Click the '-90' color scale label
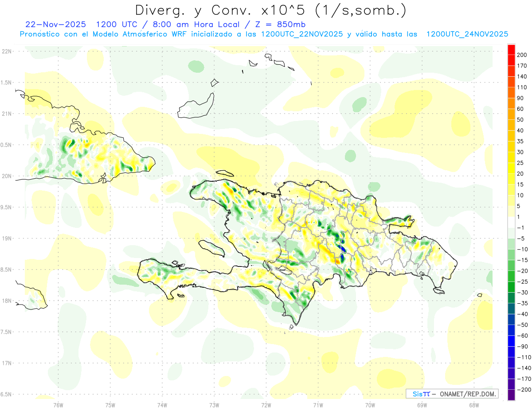 point(522,346)
